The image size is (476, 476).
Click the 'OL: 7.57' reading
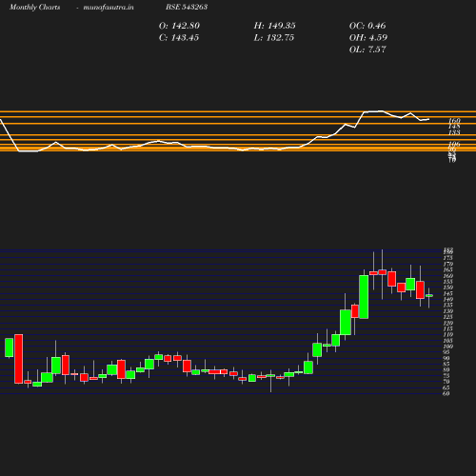pyautogui.click(x=367, y=50)
